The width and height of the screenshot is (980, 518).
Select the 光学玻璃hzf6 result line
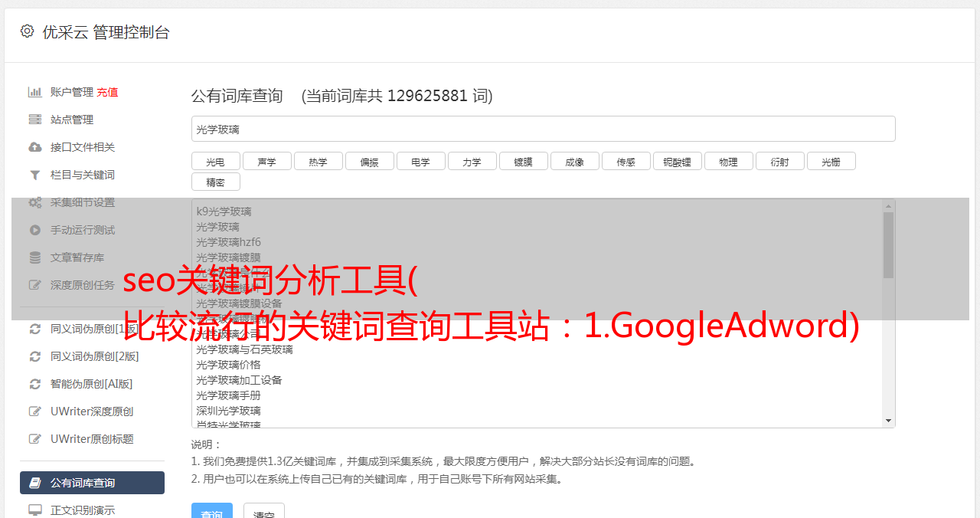(228, 242)
